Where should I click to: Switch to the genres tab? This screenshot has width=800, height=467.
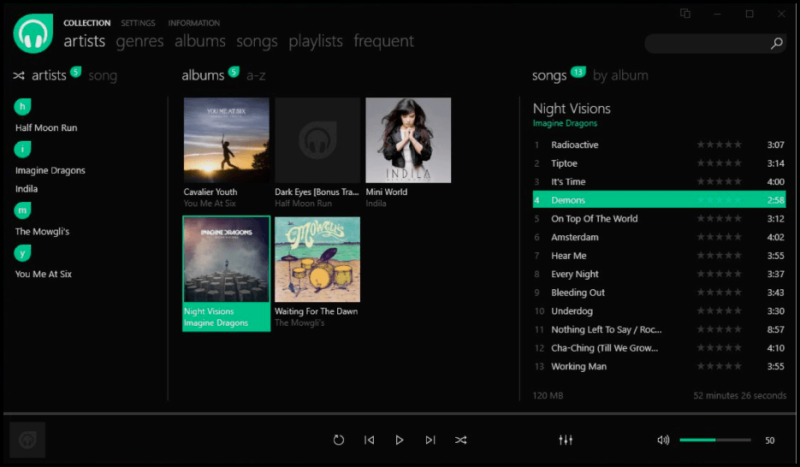140,42
